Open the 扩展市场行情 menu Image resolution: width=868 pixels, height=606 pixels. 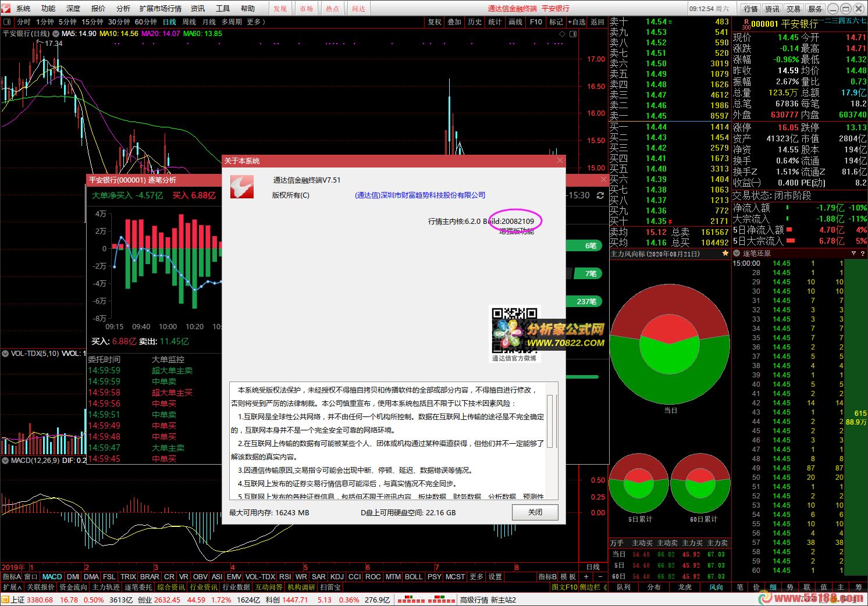(x=161, y=9)
